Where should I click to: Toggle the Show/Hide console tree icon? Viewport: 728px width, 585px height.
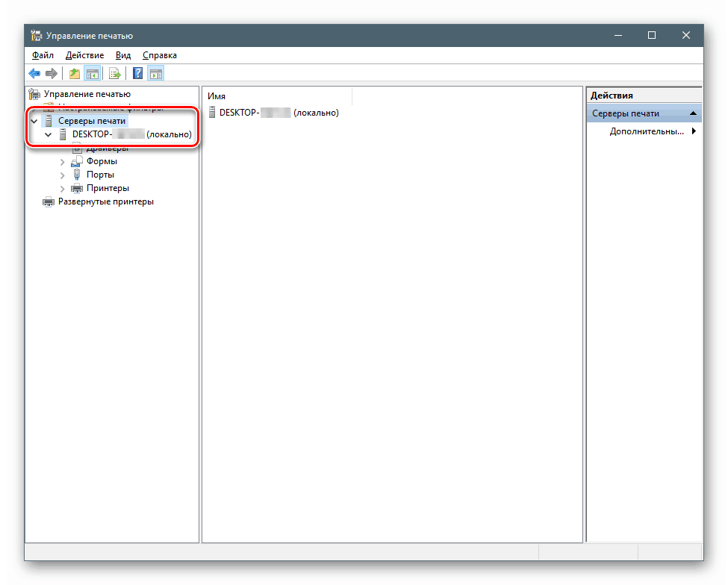click(93, 73)
